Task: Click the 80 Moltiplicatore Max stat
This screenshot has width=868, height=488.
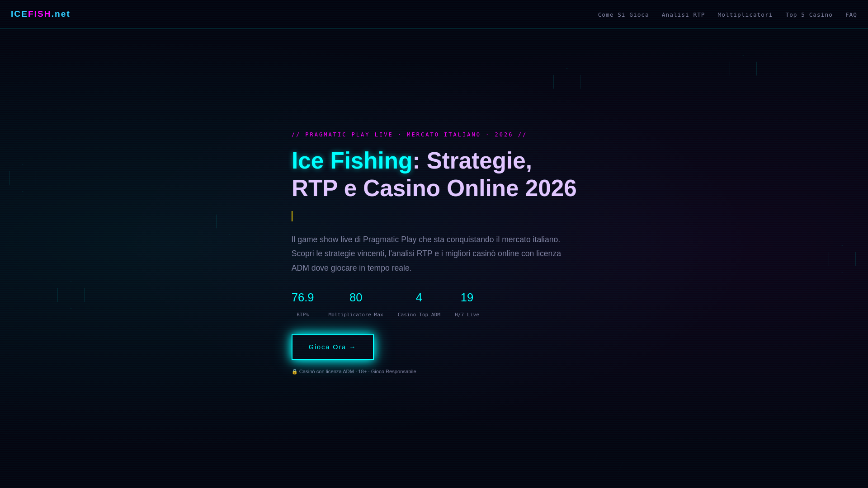Action: (356, 305)
